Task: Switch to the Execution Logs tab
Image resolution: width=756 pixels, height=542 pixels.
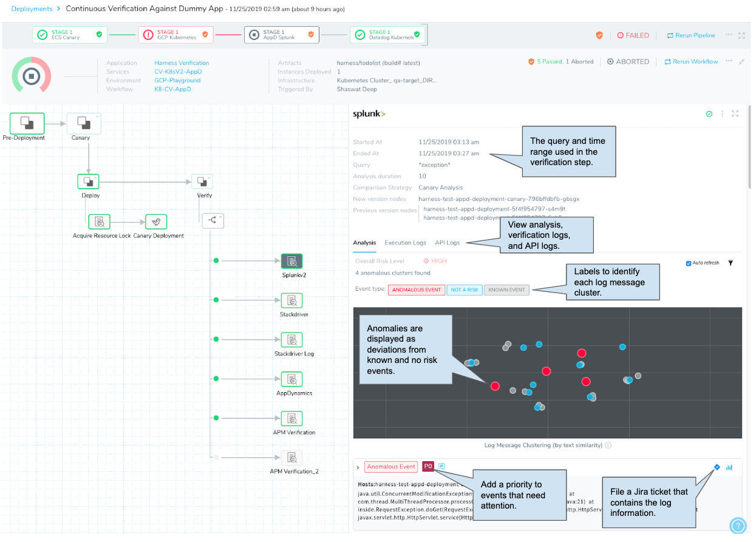Action: pos(406,243)
